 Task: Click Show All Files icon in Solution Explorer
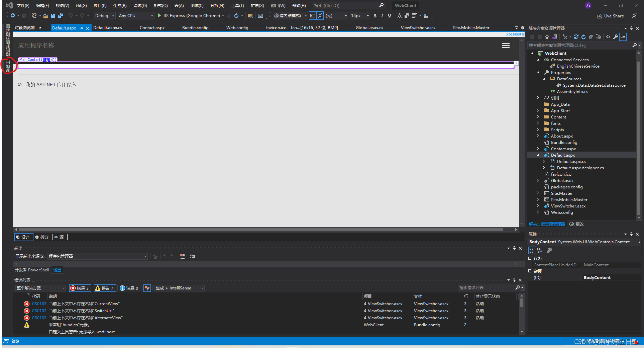click(x=598, y=37)
